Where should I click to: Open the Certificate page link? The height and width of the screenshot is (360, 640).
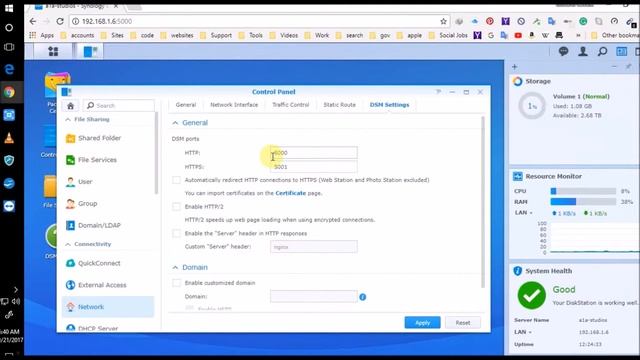tap(291, 193)
